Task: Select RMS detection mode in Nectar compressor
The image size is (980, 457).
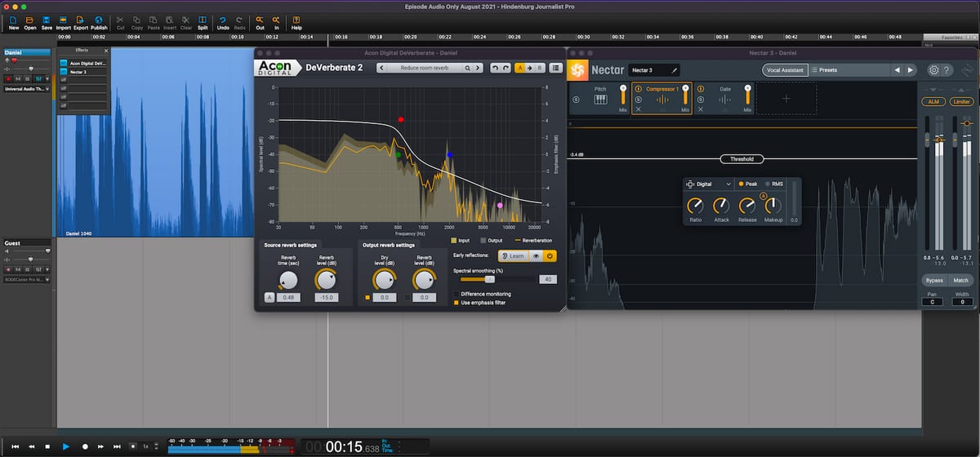Action: point(773,184)
